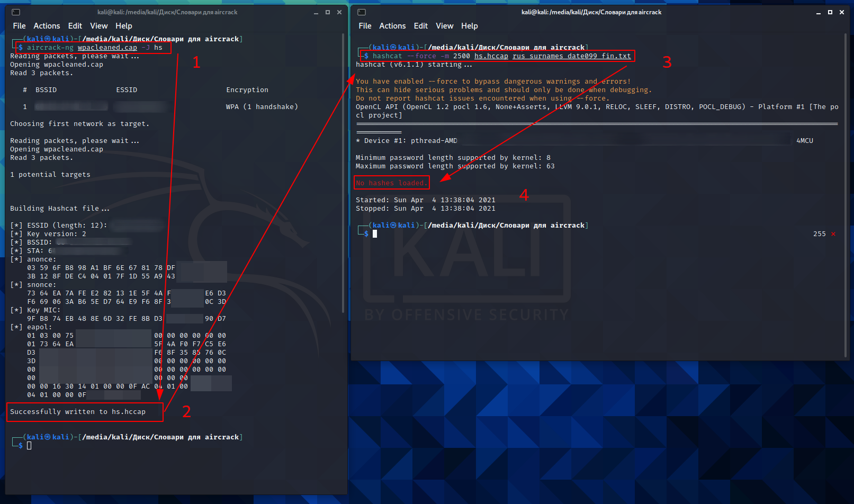Close the right hashcat terminal window
Image resolution: width=854 pixels, height=504 pixels.
point(842,12)
